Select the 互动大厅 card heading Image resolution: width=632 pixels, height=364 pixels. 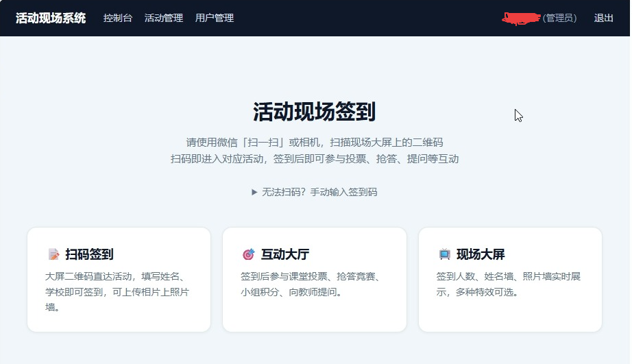tap(285, 254)
